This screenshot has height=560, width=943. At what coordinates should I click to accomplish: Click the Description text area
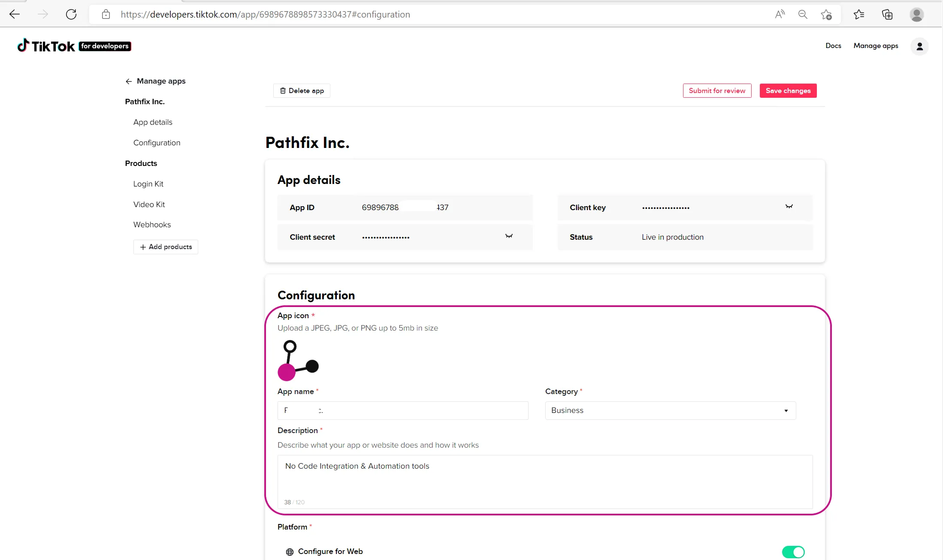(545, 482)
